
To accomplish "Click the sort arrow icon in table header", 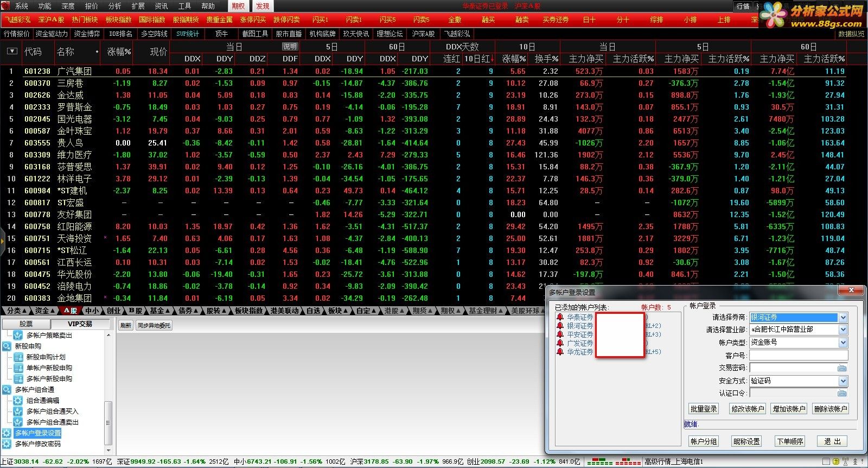I will [12, 52].
